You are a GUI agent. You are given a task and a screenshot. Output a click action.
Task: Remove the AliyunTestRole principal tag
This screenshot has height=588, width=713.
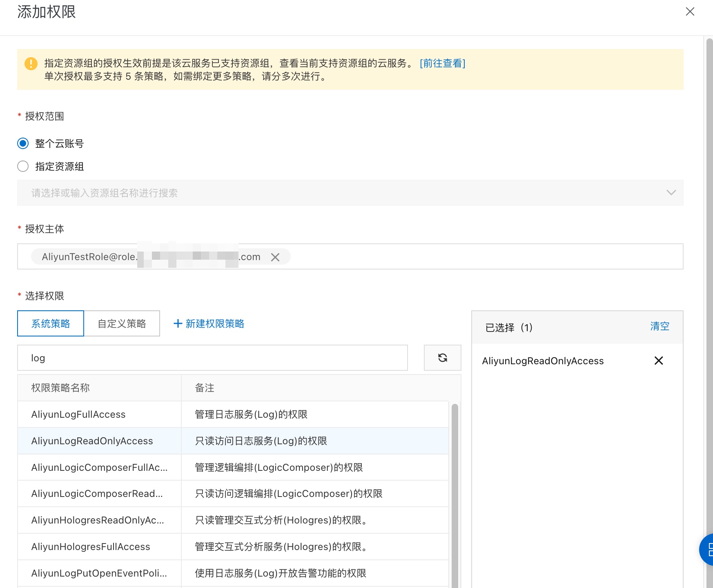[x=275, y=257]
